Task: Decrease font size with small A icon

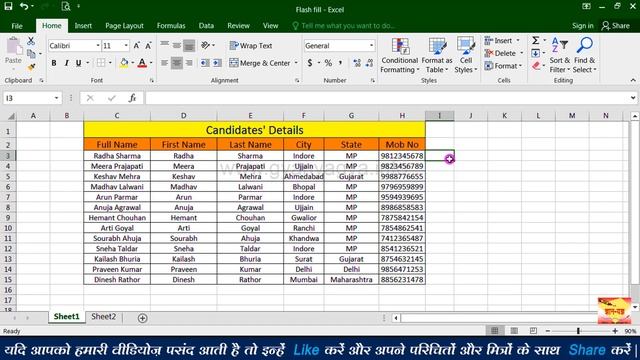Action: click(148, 46)
